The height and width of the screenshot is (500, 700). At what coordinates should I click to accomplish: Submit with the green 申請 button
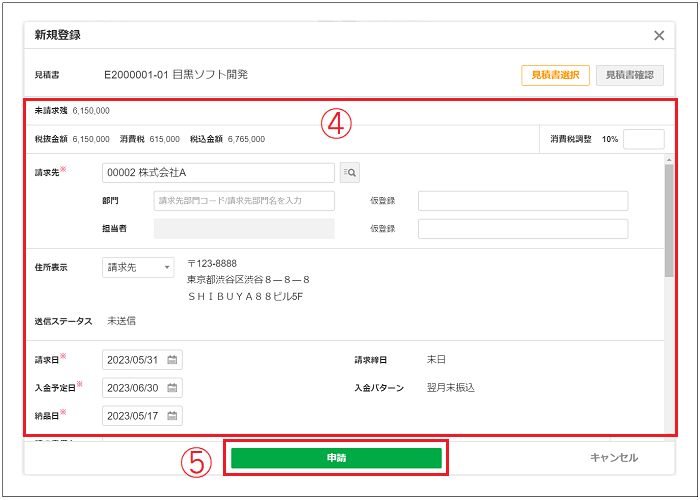point(336,458)
